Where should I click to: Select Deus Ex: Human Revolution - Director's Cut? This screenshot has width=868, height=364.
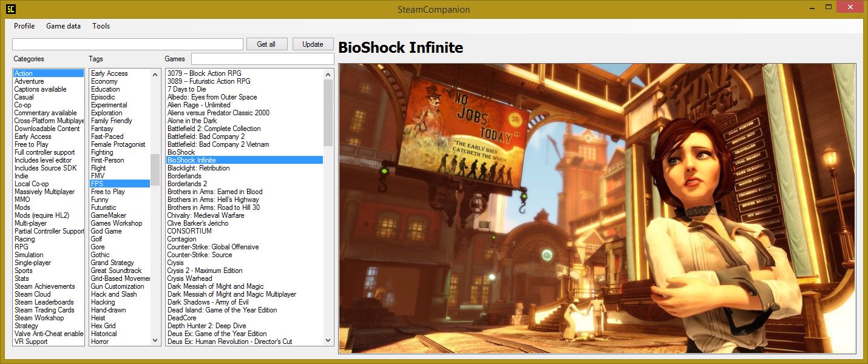[x=245, y=342]
